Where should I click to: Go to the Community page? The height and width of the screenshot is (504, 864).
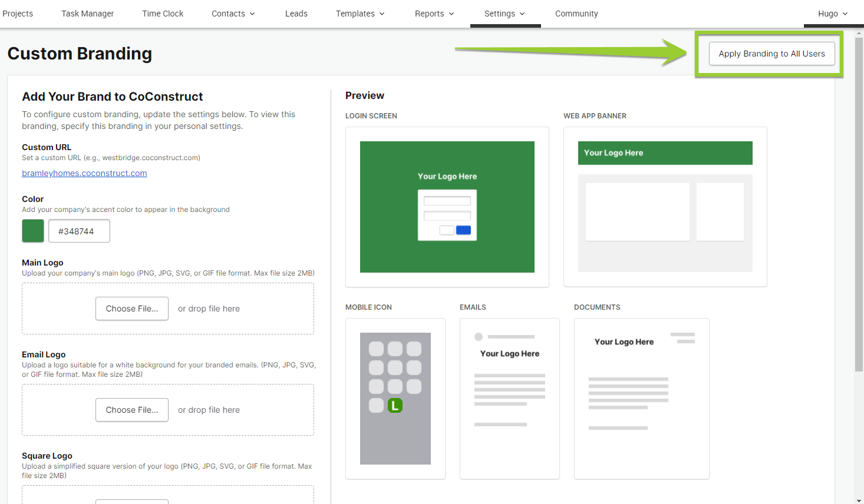coord(576,14)
